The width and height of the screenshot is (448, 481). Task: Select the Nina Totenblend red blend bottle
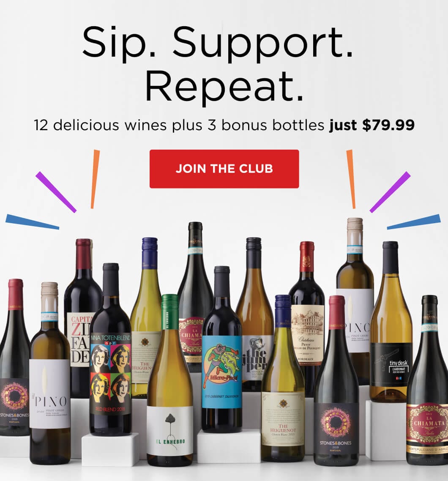(111, 349)
